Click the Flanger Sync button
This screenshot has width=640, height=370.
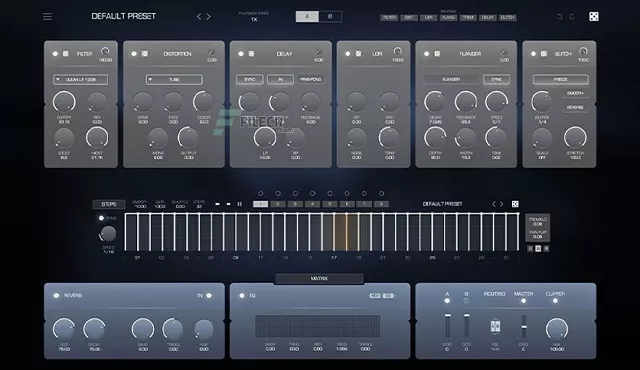[x=496, y=80]
